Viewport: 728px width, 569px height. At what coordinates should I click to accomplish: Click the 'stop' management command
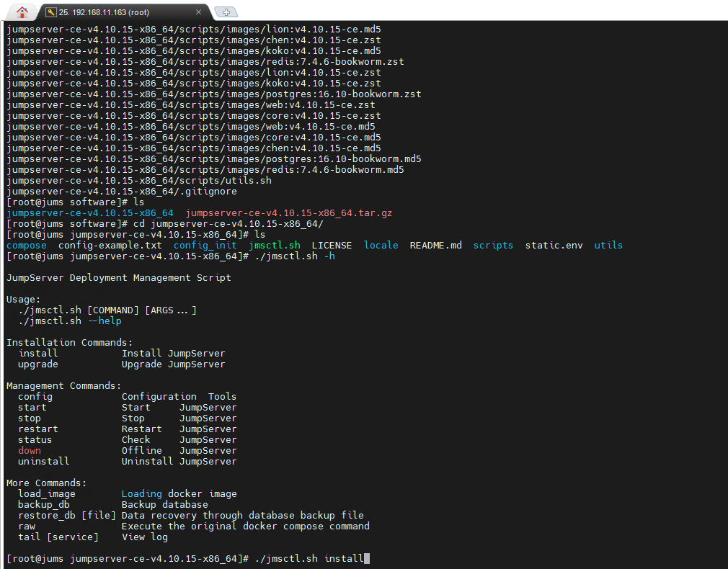(x=30, y=418)
